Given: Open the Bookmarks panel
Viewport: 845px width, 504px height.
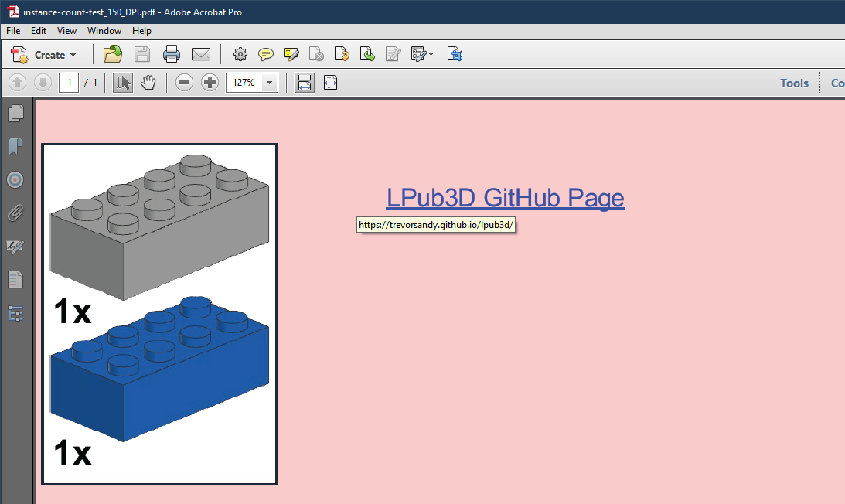Looking at the screenshot, I should point(15,146).
